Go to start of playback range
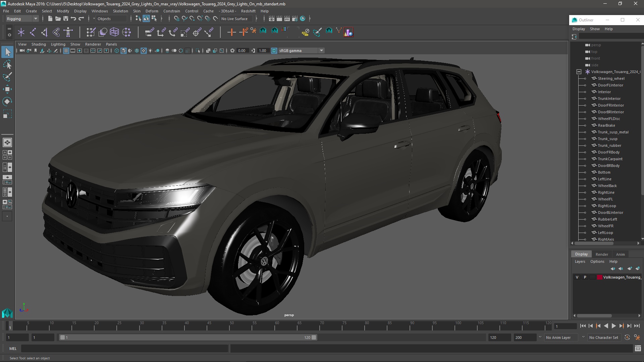Screen dimensions: 644x362 pos(583,326)
